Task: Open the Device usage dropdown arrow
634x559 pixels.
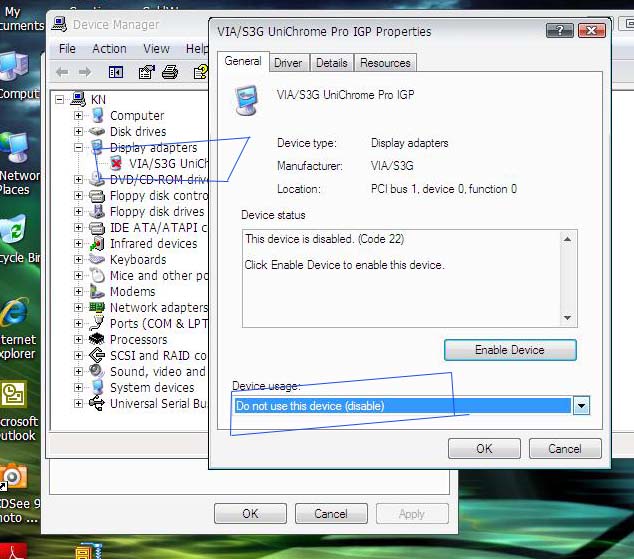Action: point(581,406)
